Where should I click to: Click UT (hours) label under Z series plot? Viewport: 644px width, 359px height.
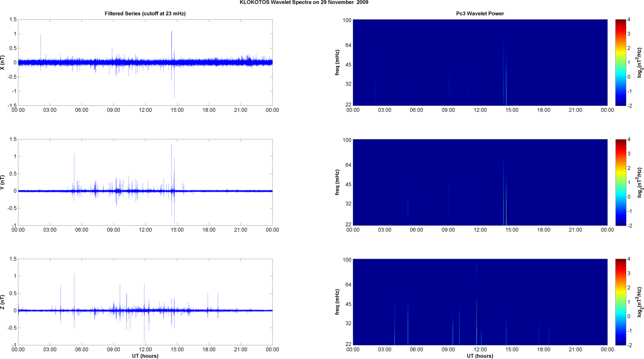click(x=145, y=356)
